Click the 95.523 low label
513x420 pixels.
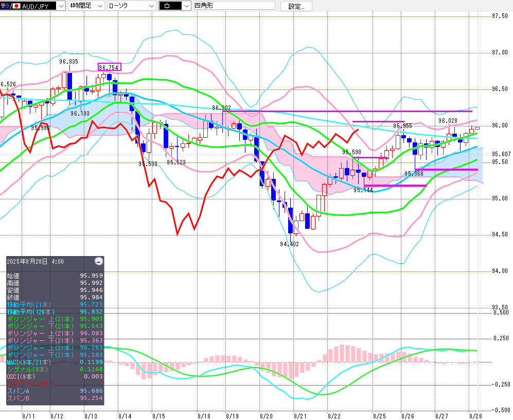click(176, 162)
